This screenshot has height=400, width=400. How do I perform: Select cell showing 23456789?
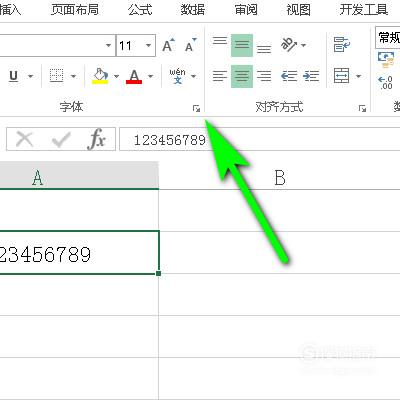tap(79, 252)
